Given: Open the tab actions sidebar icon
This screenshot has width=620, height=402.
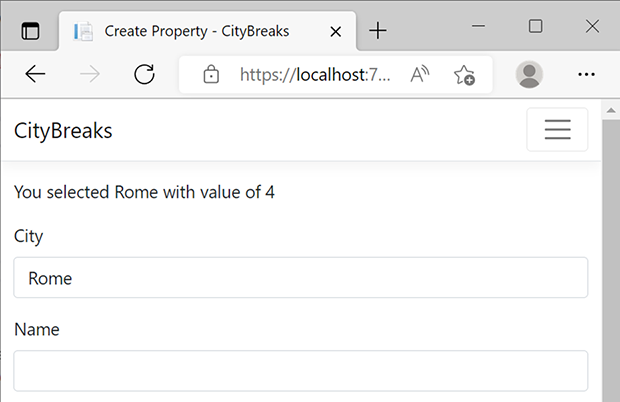Looking at the screenshot, I should (30, 31).
